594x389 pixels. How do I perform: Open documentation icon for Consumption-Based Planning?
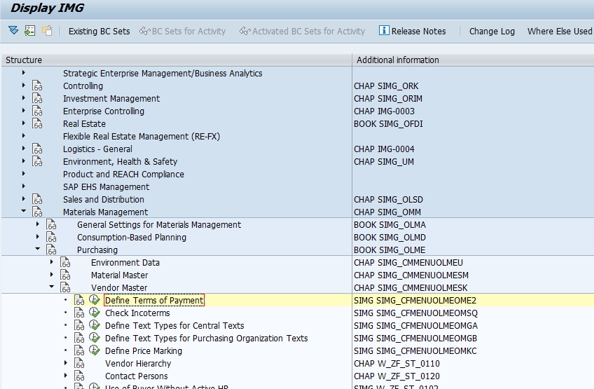click(x=51, y=237)
